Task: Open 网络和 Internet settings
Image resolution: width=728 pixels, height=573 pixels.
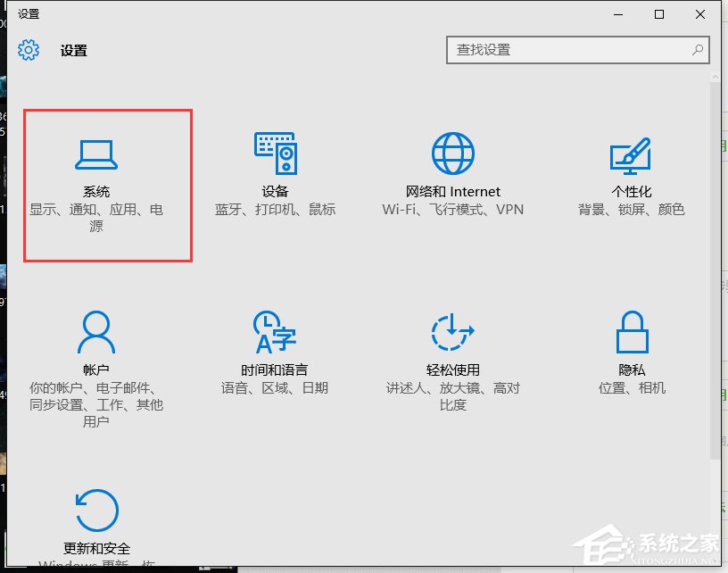Action: click(x=452, y=174)
